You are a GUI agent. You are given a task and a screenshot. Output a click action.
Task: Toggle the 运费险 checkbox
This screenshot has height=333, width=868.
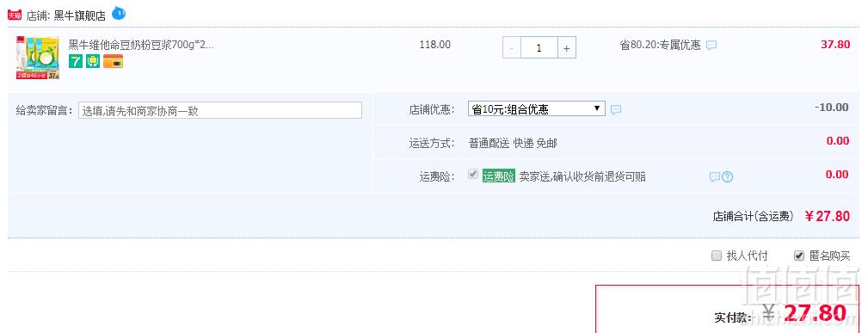473,175
